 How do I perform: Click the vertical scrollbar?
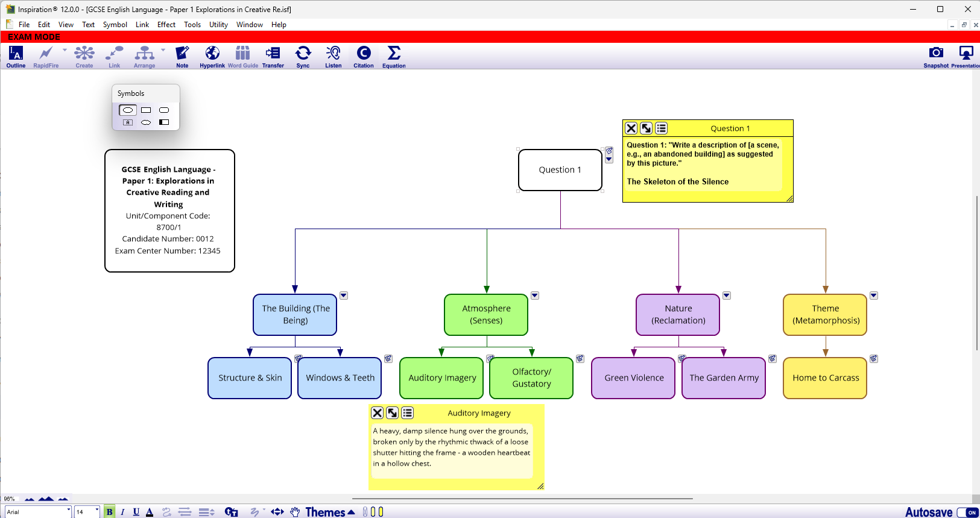(x=976, y=273)
